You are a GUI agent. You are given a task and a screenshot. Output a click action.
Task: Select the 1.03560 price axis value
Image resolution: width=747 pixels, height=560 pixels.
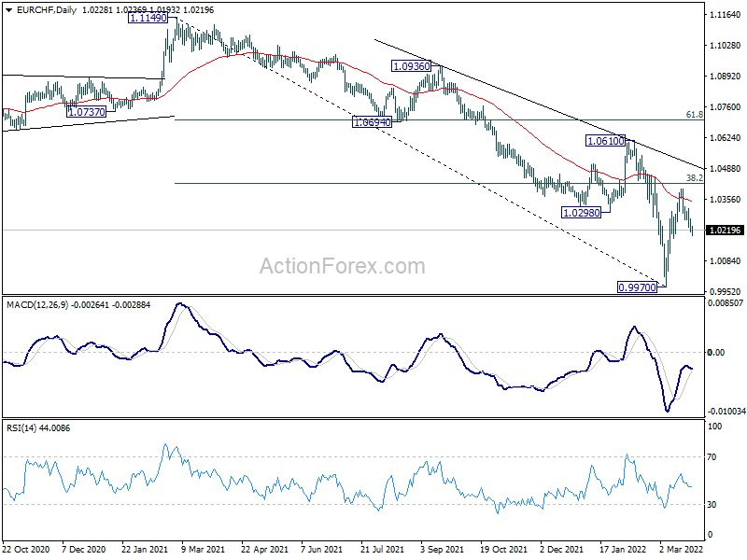(726, 200)
